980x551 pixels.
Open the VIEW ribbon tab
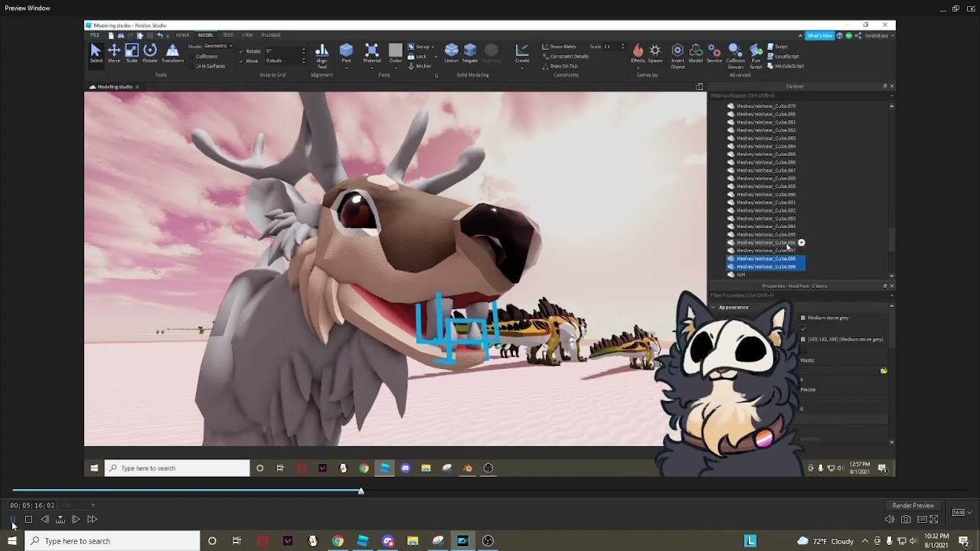pos(247,35)
